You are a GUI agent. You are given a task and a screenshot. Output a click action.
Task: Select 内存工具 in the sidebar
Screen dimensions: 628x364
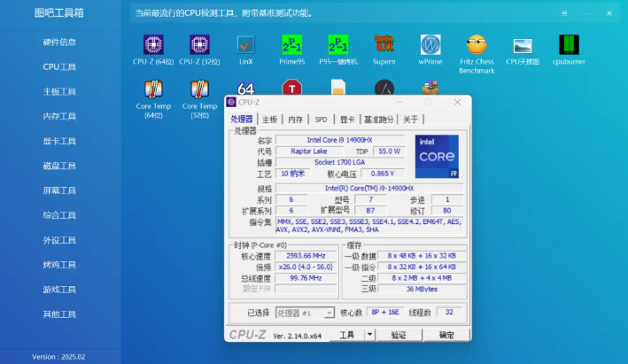pos(59,116)
